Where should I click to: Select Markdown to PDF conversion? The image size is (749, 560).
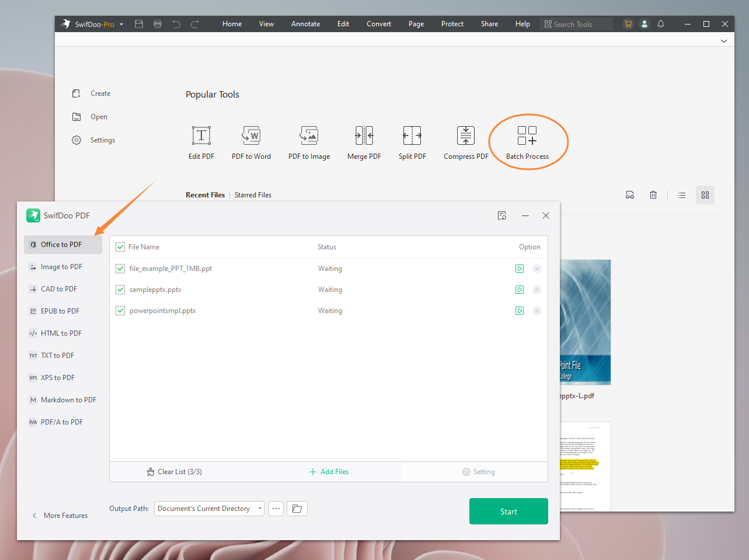[63, 400]
